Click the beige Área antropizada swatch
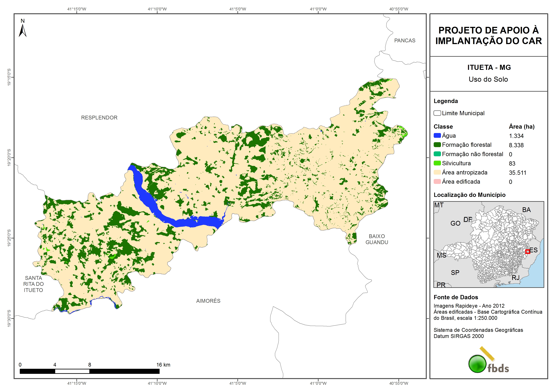Screen dimensions: 555x392 pos(437,172)
